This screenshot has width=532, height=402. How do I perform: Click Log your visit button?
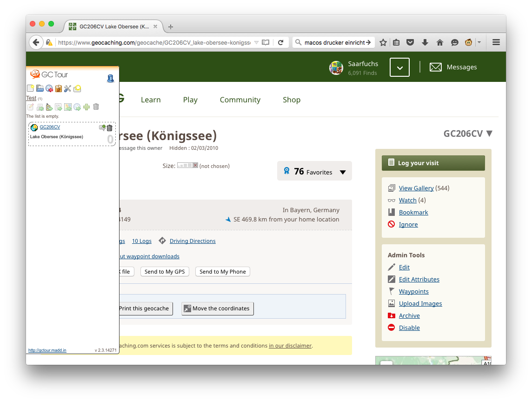[433, 163]
